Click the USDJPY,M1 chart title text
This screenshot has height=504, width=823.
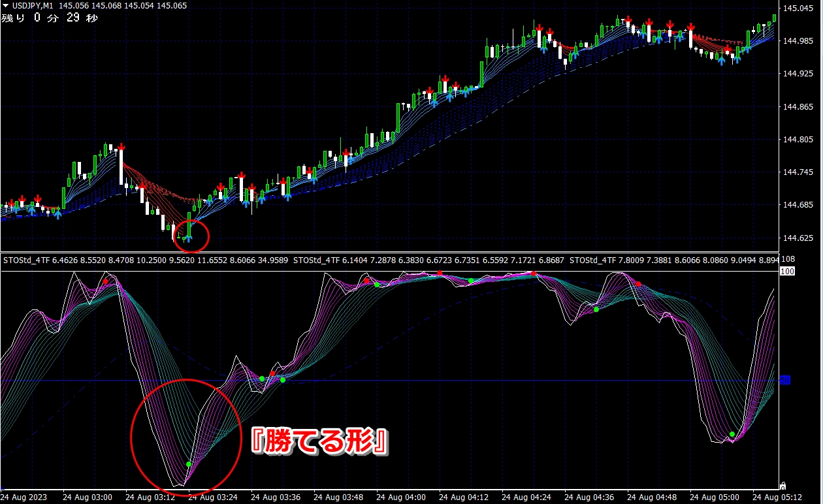[x=33, y=6]
